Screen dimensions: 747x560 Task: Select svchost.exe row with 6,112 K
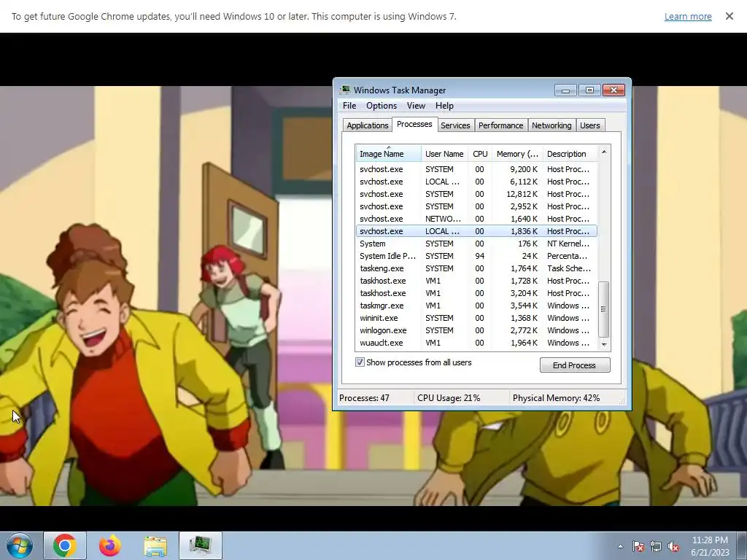tap(476, 182)
